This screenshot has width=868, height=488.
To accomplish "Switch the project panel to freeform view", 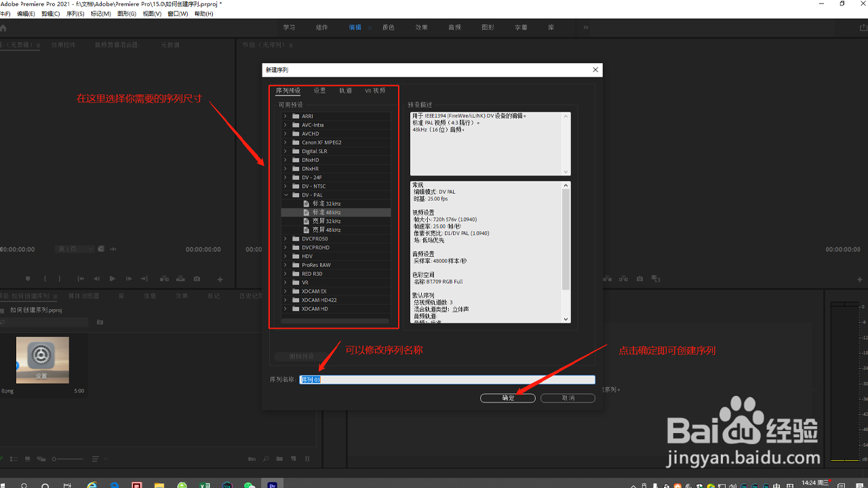I will tap(41, 459).
